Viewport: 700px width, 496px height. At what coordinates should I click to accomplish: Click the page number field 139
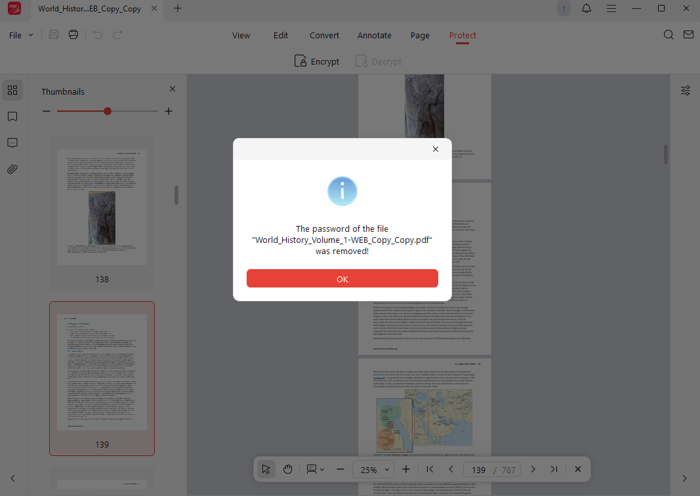(x=479, y=470)
